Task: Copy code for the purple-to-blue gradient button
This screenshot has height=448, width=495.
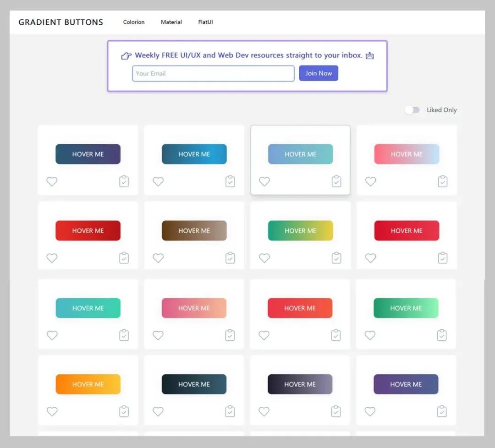Action: [x=442, y=411]
